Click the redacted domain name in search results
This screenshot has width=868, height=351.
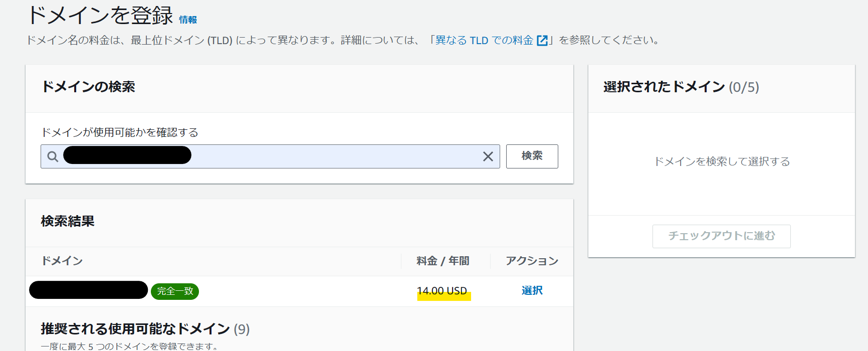click(88, 290)
